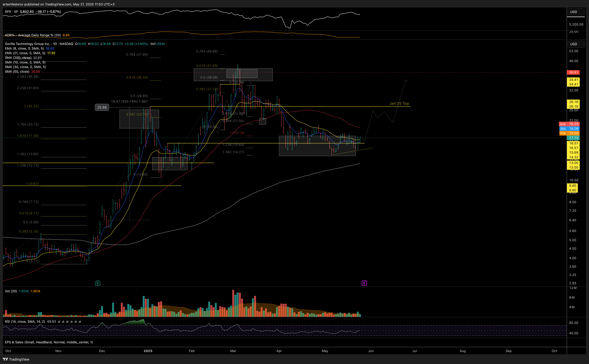Click the Mar label on the time axis
589x364 pixels.
[x=233, y=351]
